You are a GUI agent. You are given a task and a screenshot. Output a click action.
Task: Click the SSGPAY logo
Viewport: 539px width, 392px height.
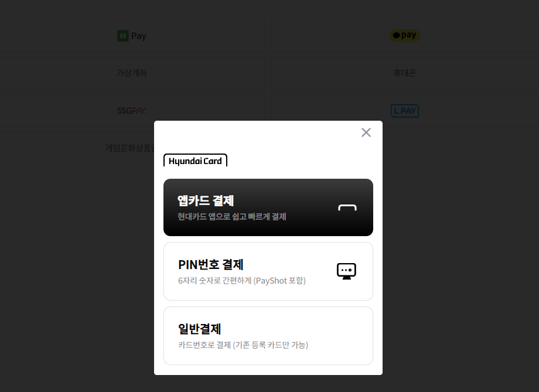point(132,111)
